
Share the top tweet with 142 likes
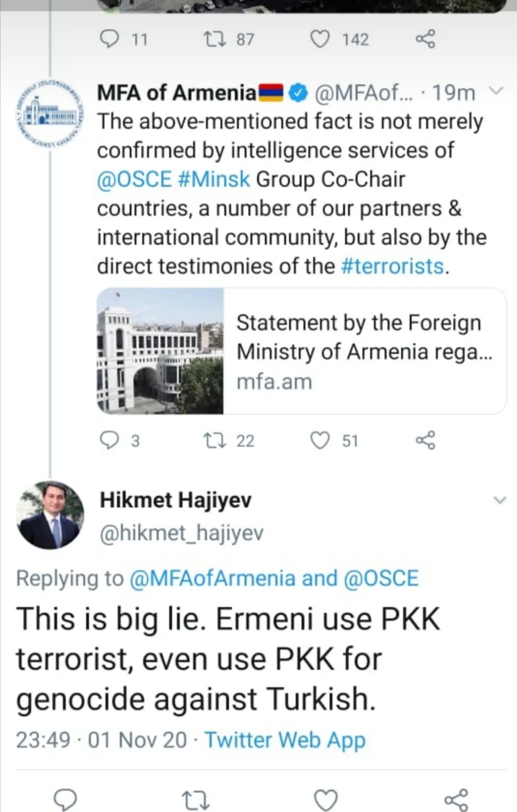click(425, 39)
